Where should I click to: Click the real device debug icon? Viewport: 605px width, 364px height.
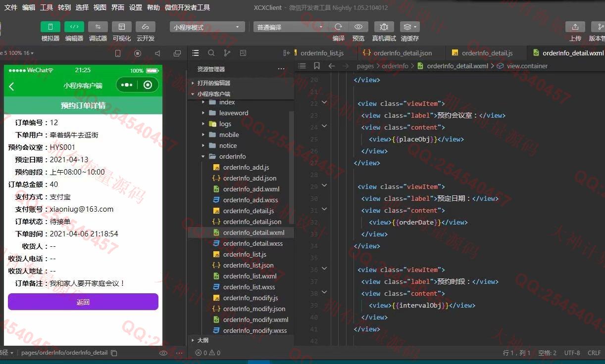[384, 27]
